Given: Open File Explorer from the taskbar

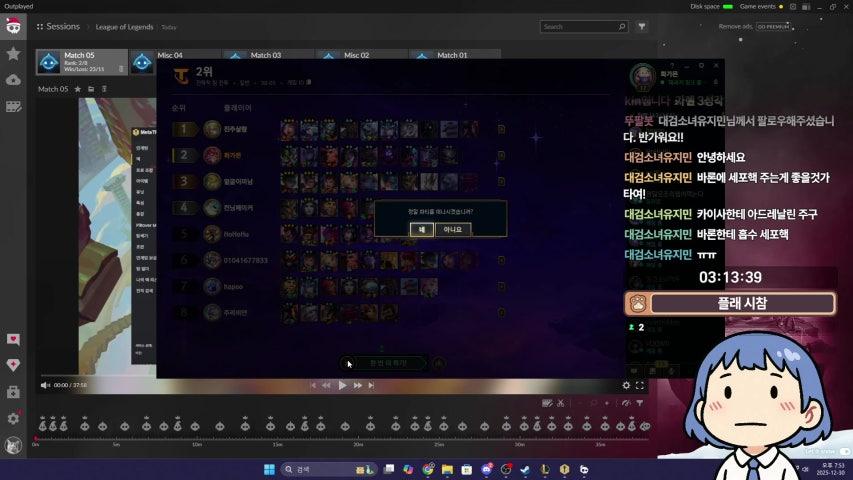Looking at the screenshot, I should point(447,469).
